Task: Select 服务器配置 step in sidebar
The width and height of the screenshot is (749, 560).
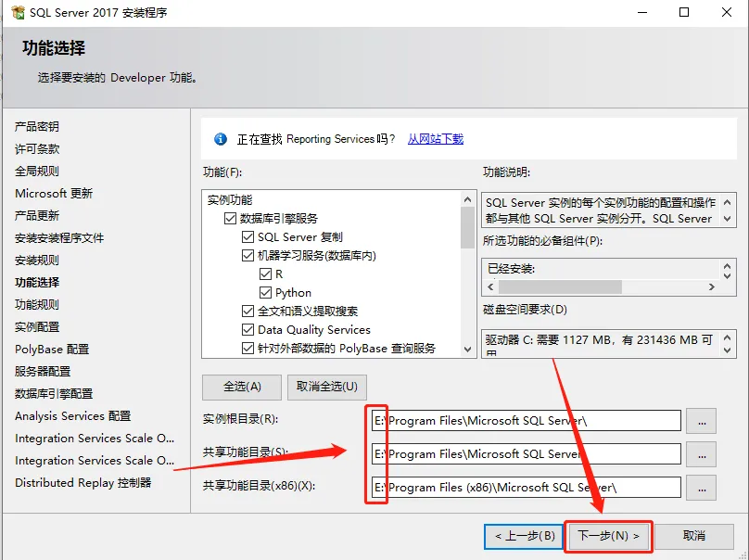Action: 43,372
